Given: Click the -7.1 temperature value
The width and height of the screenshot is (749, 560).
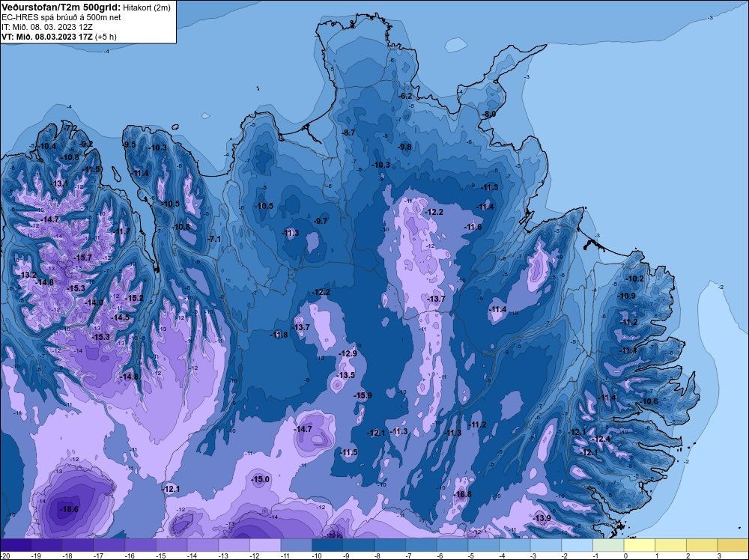Looking at the screenshot, I should point(215,239).
